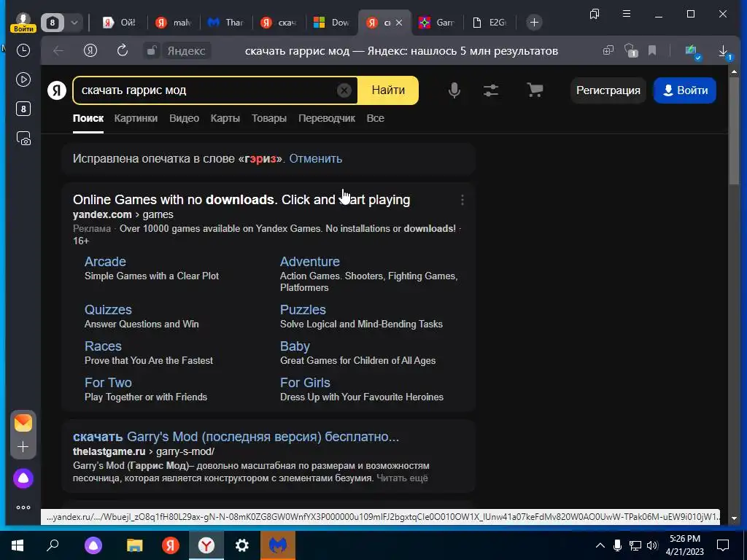This screenshot has height=560, width=747.
Task: Click the page vertical scrollbar thumb
Action: pos(734,131)
